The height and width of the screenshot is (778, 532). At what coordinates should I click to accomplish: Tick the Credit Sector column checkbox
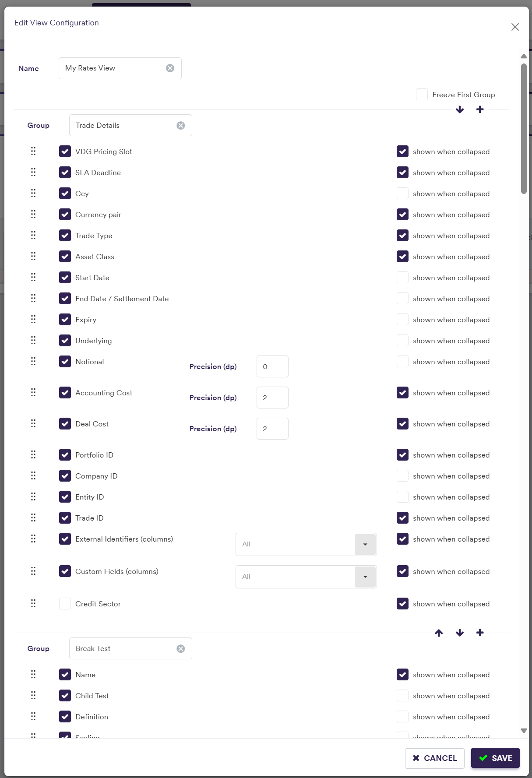[x=65, y=604]
